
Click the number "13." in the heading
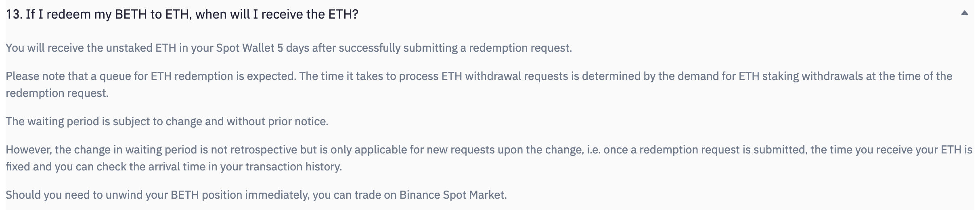[x=14, y=15]
